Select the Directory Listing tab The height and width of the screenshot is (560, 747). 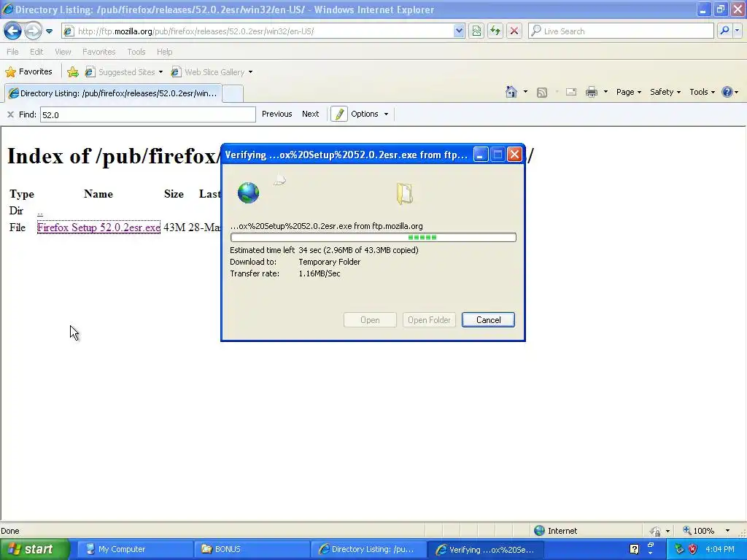coord(113,93)
